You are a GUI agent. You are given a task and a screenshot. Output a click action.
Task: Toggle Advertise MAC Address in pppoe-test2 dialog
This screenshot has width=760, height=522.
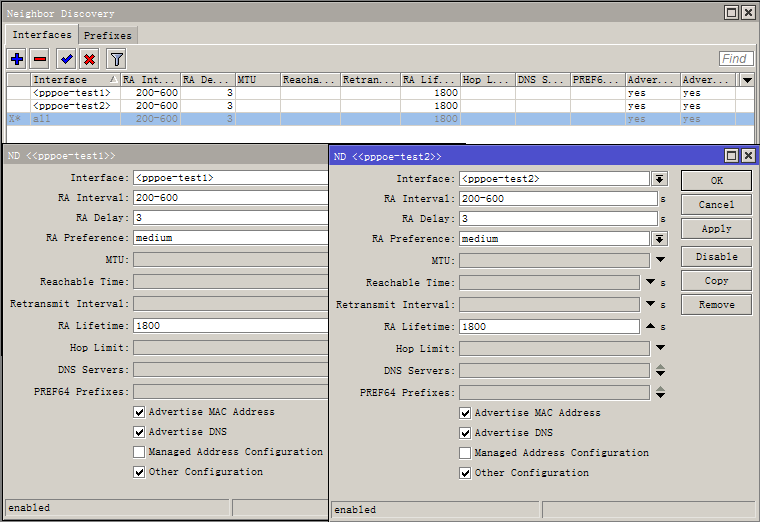pos(465,413)
